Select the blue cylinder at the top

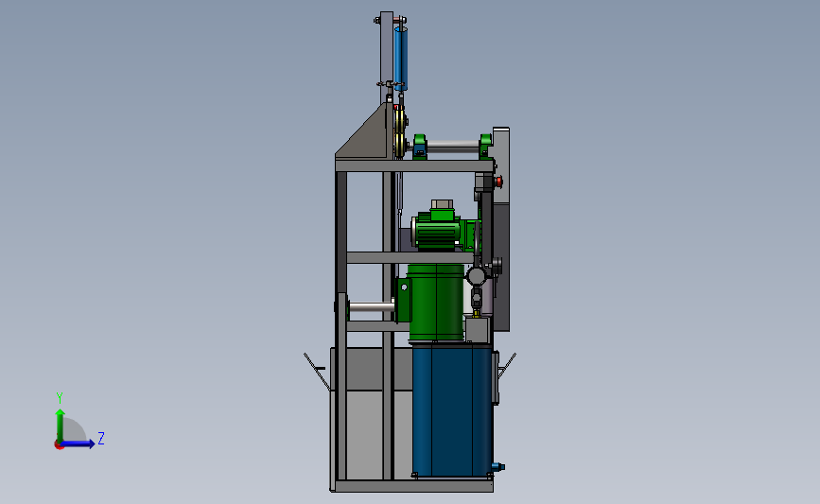(401, 59)
